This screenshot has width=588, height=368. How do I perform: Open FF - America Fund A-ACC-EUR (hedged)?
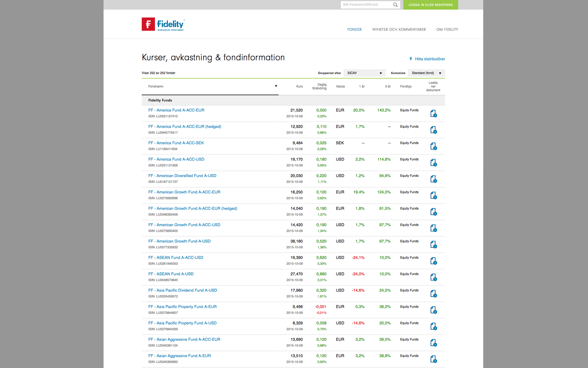coord(185,127)
